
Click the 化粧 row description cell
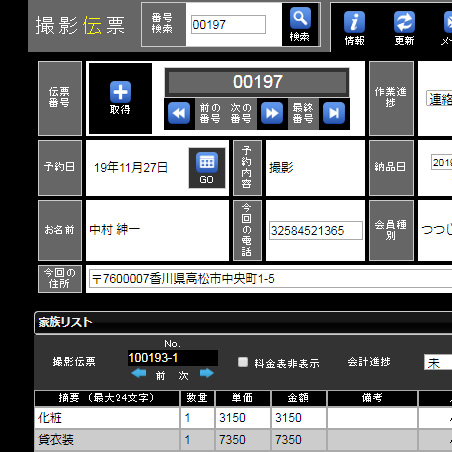pos(107,418)
